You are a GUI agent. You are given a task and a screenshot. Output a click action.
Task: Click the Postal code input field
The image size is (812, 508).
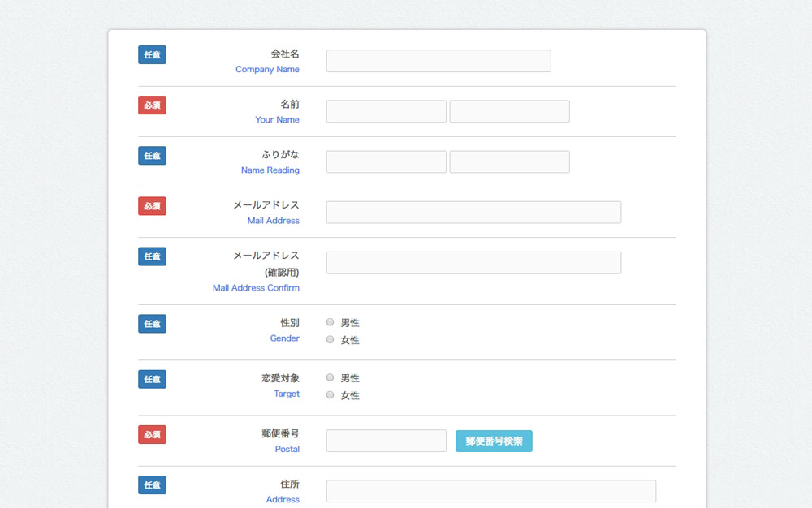click(x=387, y=441)
